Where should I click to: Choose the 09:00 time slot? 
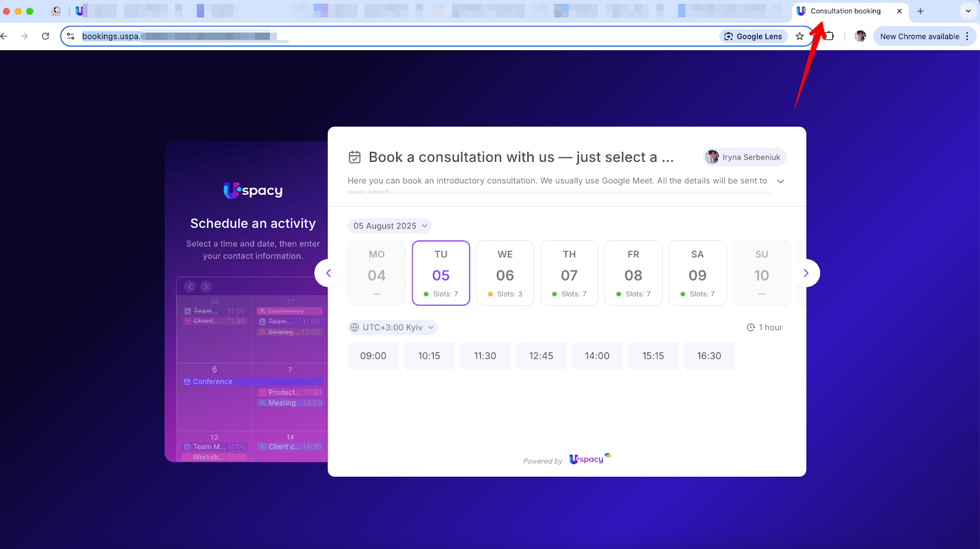(373, 356)
